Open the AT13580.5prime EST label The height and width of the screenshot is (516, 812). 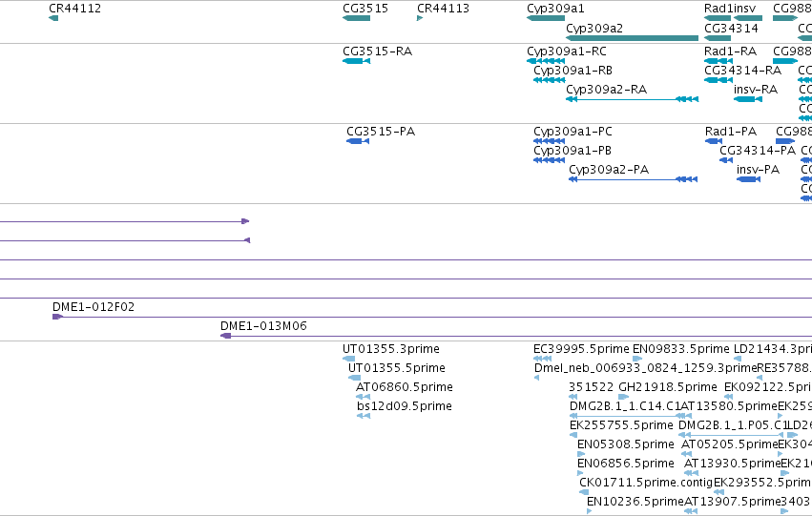(x=729, y=406)
